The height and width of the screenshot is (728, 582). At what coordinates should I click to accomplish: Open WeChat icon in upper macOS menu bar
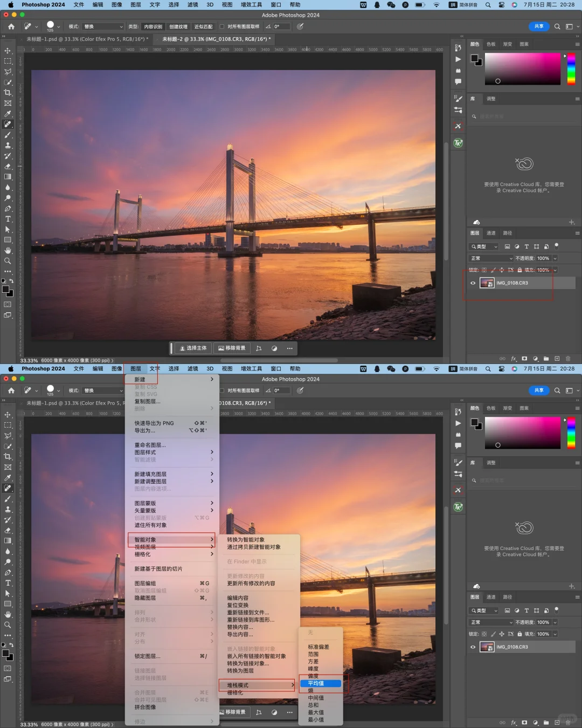[x=391, y=5]
